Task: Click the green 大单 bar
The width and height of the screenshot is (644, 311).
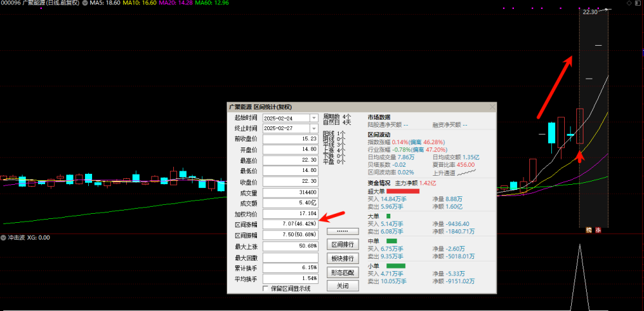Action: (x=388, y=216)
